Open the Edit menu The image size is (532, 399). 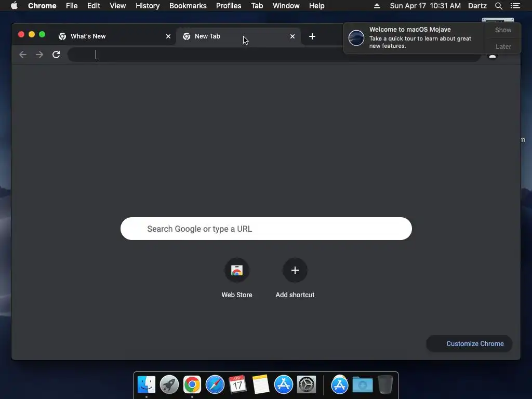click(94, 6)
